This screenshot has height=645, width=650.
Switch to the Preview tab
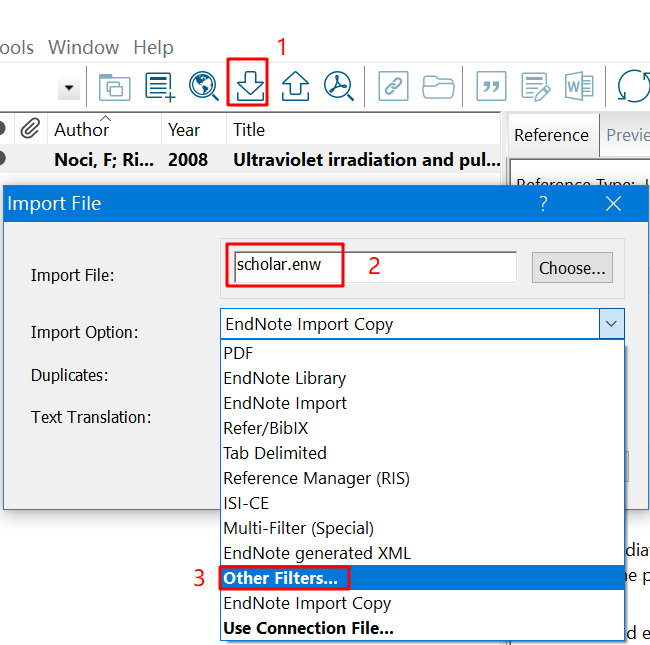point(627,135)
